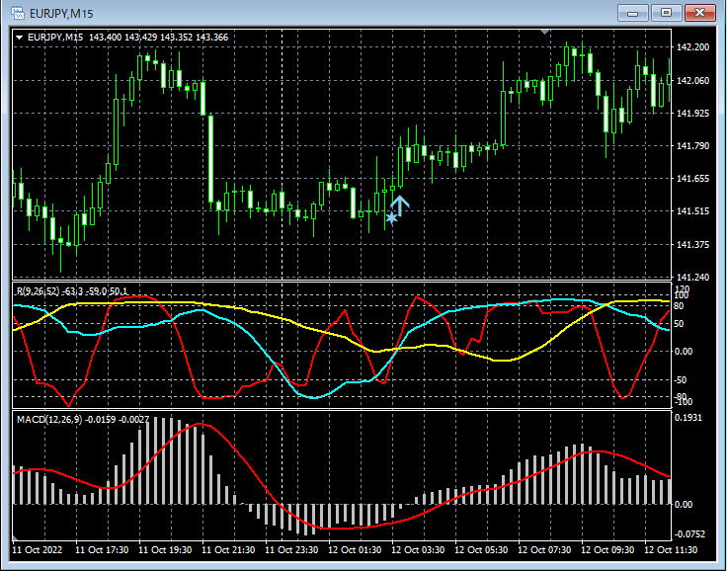This screenshot has width=728, height=571.
Task: Click the 11 Oct 21:30 time label
Action: 227,549
